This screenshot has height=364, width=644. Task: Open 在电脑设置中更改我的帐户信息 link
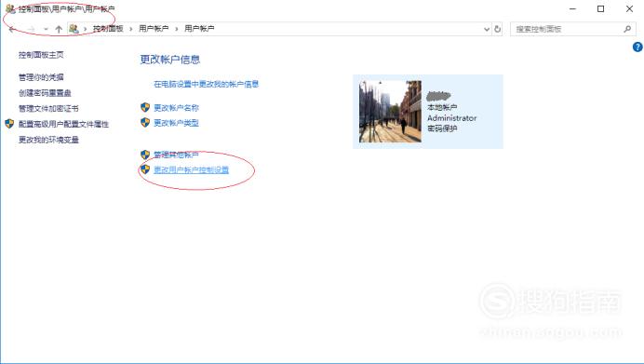point(207,84)
